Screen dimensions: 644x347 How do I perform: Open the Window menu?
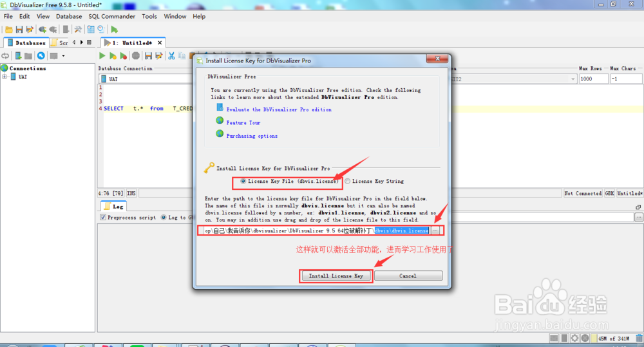click(175, 17)
